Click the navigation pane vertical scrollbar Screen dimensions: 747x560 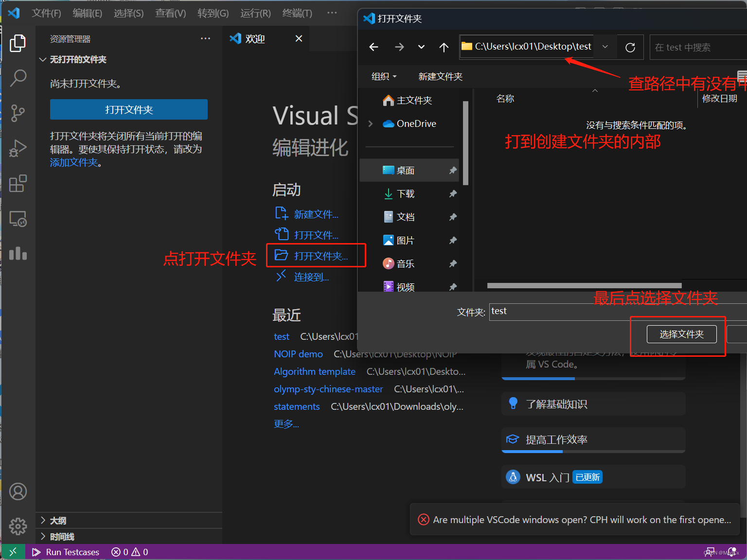tap(465, 143)
